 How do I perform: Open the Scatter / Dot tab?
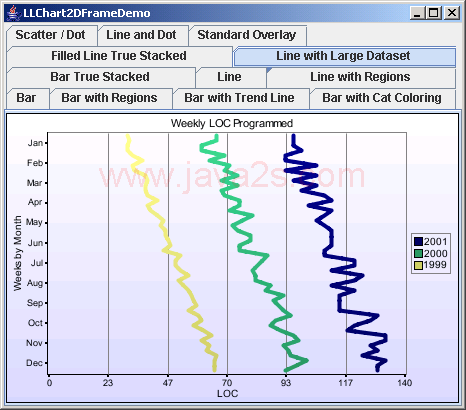click(x=52, y=35)
